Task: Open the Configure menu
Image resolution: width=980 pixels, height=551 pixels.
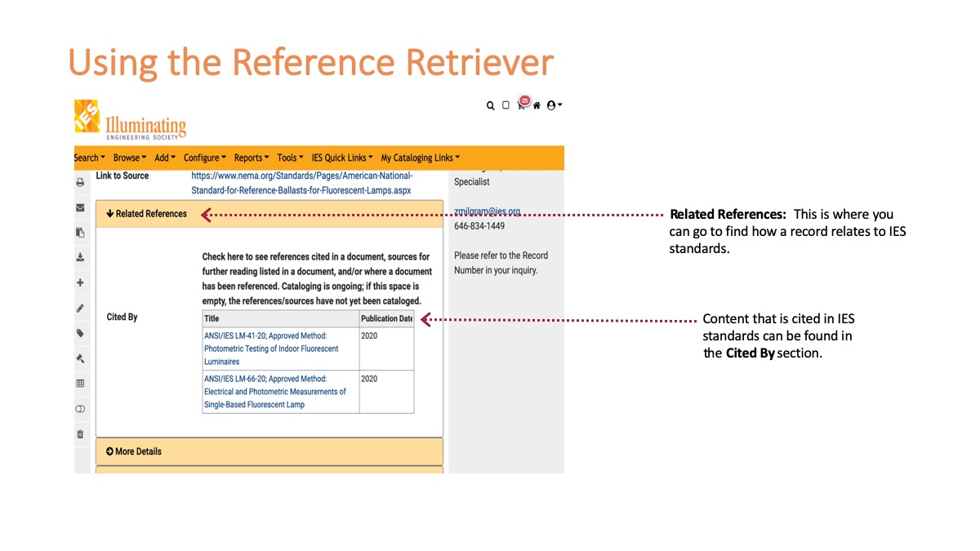Action: pyautogui.click(x=205, y=158)
